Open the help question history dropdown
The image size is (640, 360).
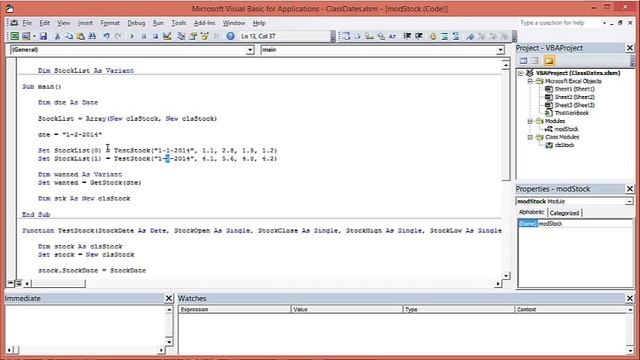point(604,23)
